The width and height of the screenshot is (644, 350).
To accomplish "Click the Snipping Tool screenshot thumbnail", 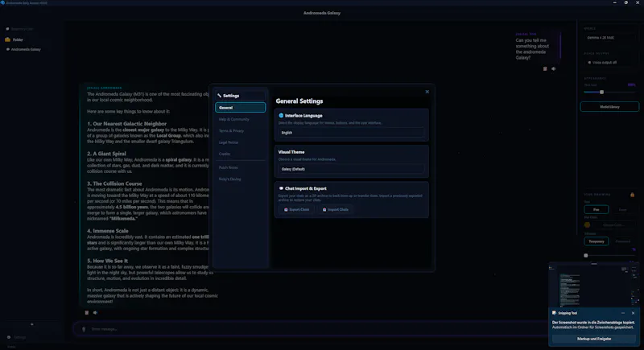I will [594, 284].
